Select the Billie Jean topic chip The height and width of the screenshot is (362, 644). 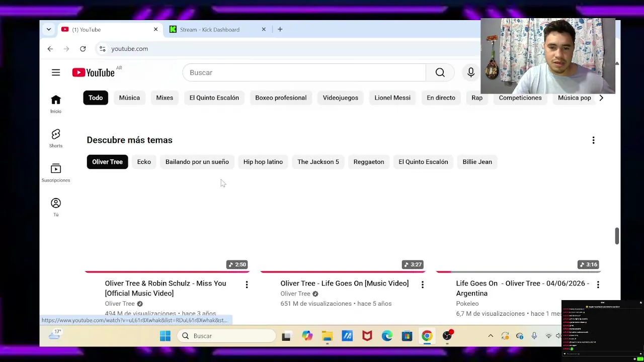[x=477, y=162]
